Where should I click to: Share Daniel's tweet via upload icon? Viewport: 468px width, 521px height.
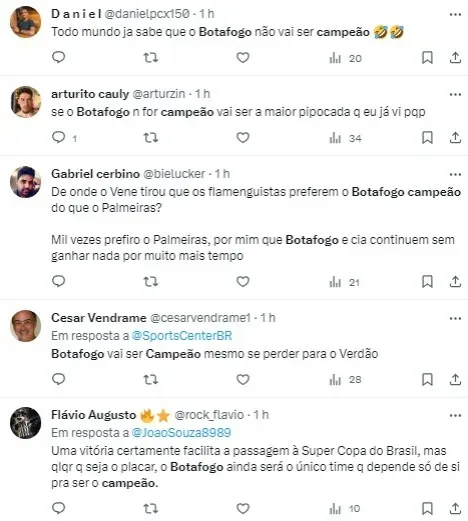click(x=455, y=58)
